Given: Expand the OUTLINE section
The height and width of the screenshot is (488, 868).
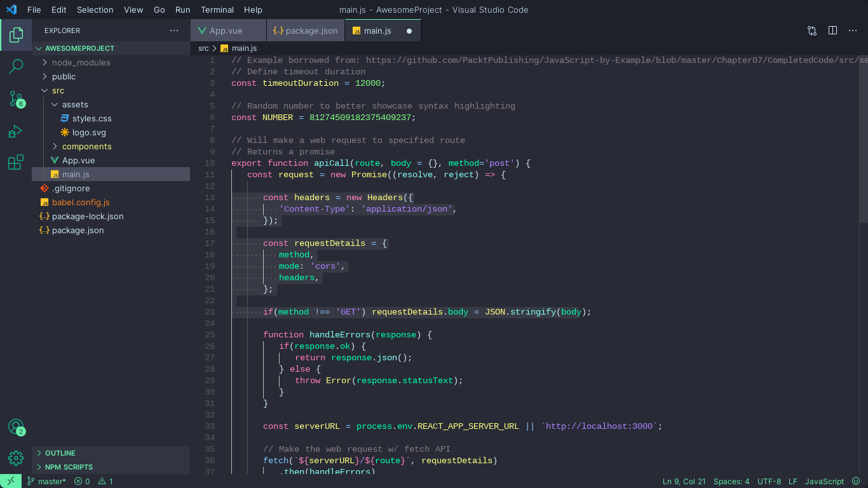Looking at the screenshot, I should pyautogui.click(x=111, y=453).
